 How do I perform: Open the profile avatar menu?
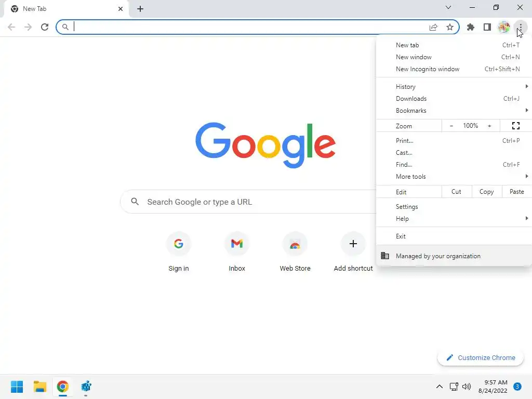pos(504,27)
